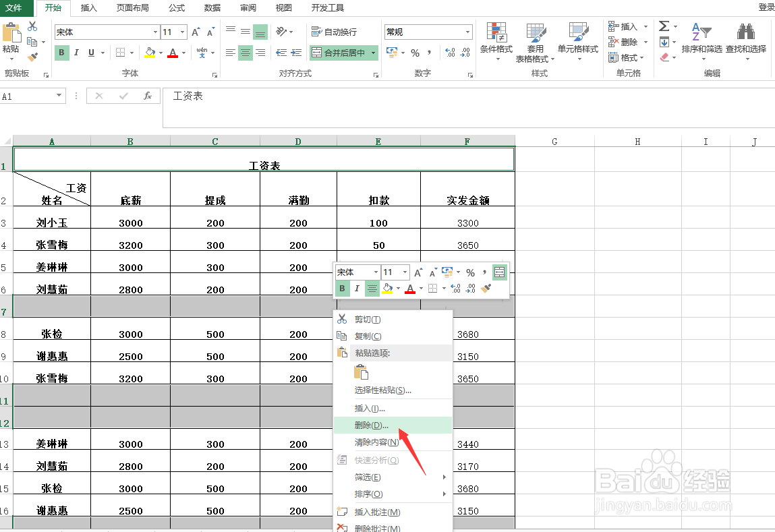
Task: Open 单元格样式 cell styles
Action: pyautogui.click(x=578, y=42)
